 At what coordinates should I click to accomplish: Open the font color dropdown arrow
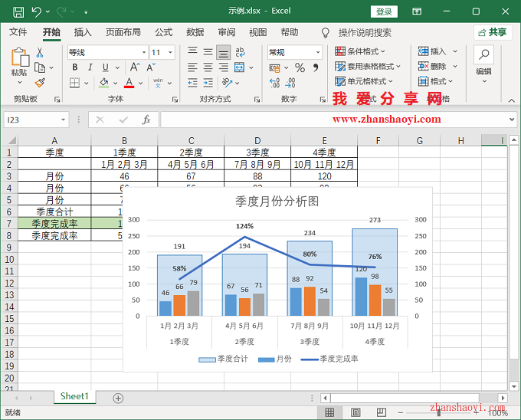coord(140,83)
